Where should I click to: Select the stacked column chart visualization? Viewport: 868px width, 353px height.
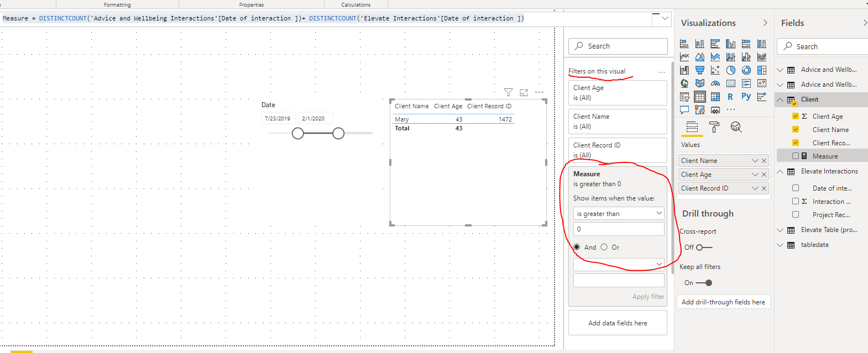pos(700,44)
